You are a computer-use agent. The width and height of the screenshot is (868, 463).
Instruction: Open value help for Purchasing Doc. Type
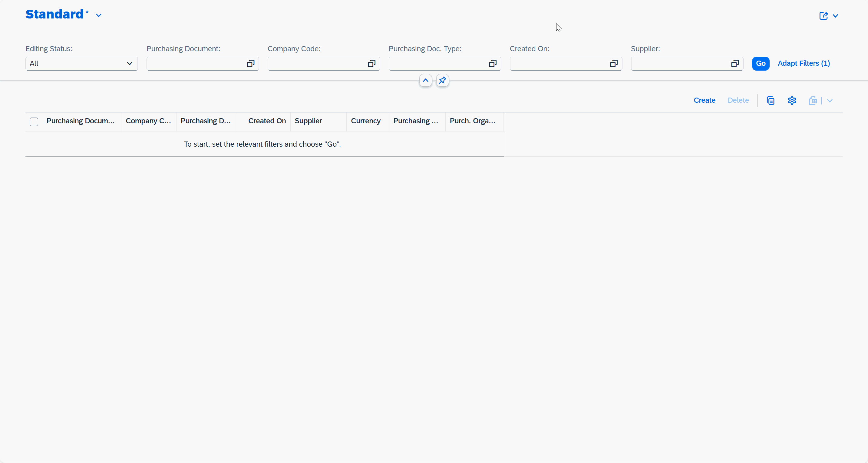[492, 64]
